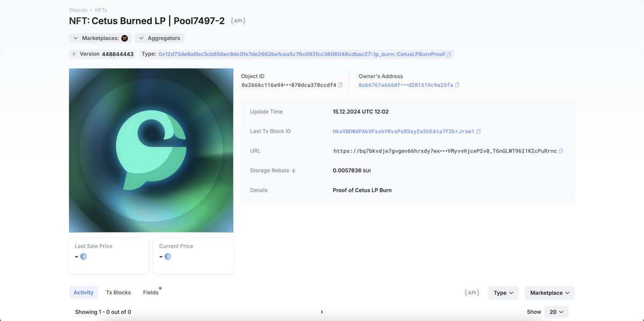The height and width of the screenshot is (321, 644).
Task: Expand the Aggregators dropdown
Action: pos(160,38)
